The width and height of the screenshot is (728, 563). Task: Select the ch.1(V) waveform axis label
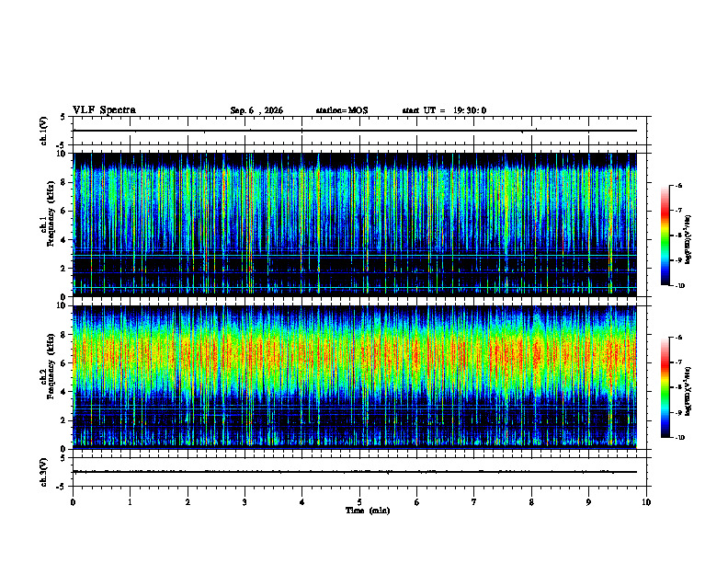pyautogui.click(x=43, y=131)
